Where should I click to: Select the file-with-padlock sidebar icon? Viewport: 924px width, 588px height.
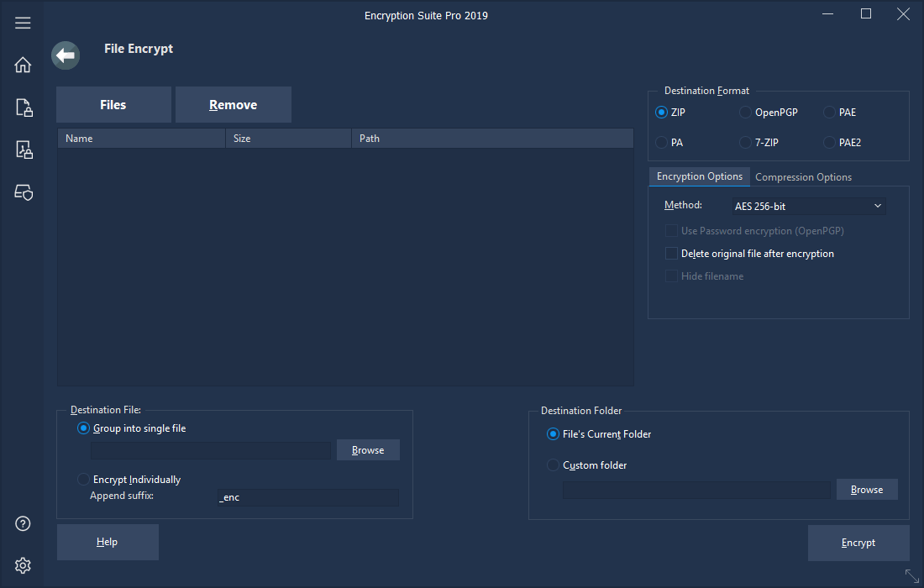point(24,108)
